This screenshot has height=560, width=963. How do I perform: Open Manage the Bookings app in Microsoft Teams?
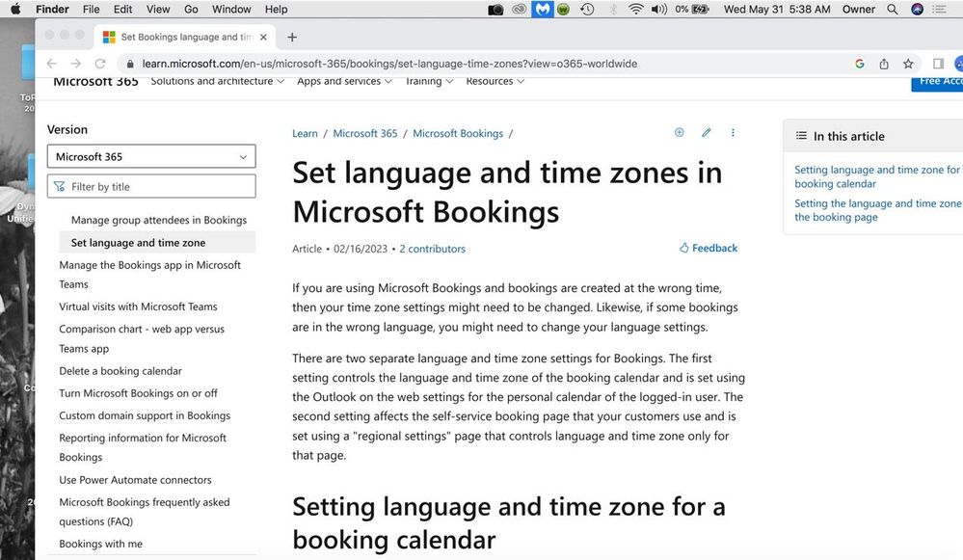point(149,275)
